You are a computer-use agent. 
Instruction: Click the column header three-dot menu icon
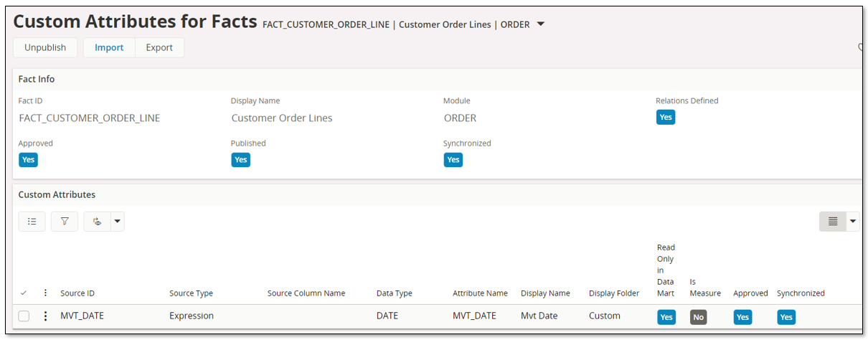tap(45, 293)
